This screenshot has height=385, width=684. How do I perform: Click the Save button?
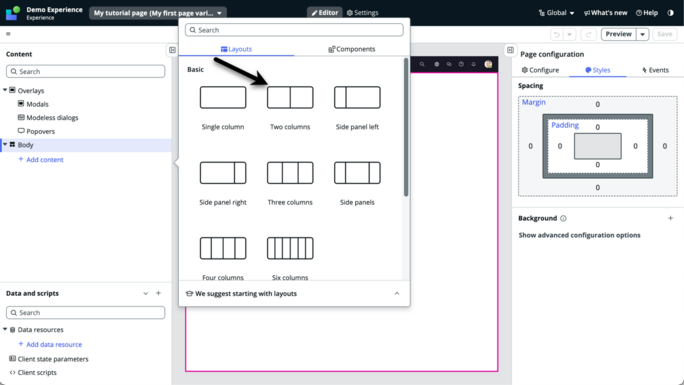coord(664,34)
